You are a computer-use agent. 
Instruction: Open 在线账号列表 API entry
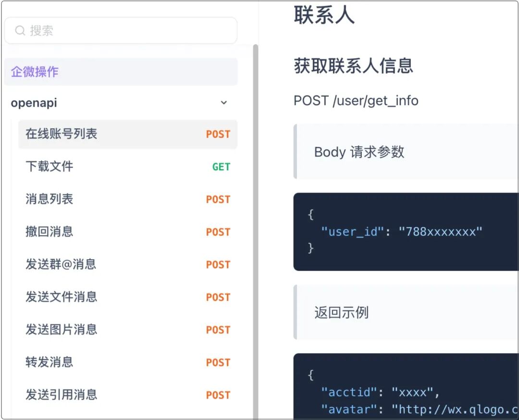tap(128, 134)
